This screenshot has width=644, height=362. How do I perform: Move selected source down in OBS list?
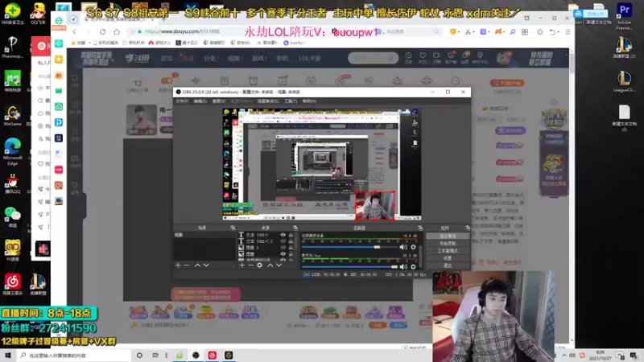[x=279, y=265]
